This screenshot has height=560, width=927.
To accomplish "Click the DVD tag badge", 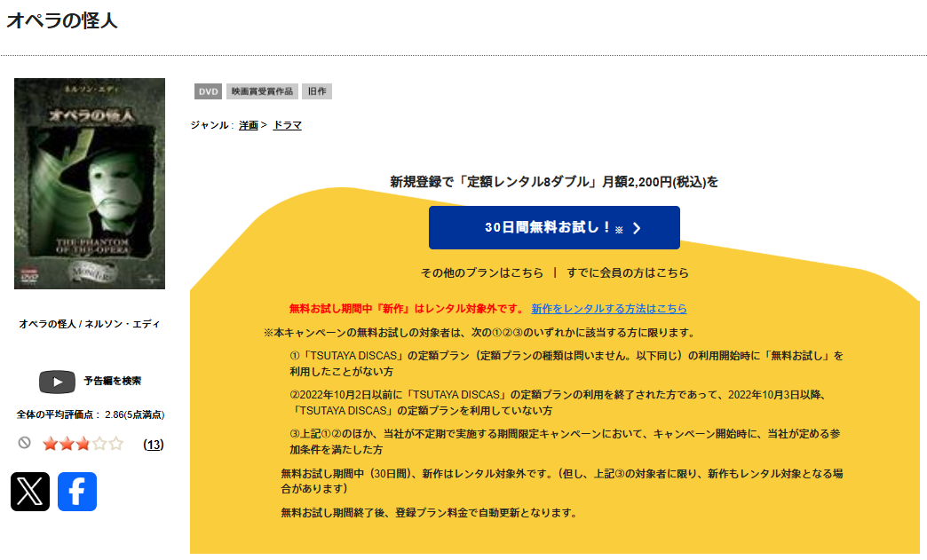I will click(x=208, y=91).
